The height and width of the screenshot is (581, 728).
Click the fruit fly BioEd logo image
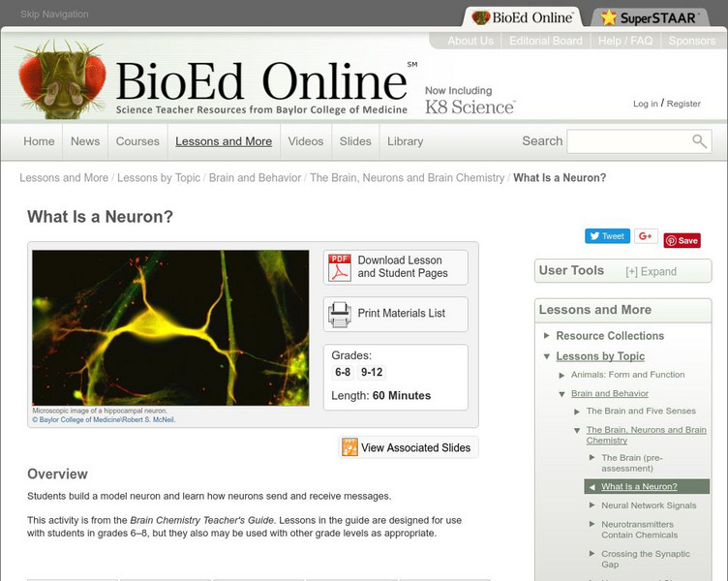coord(61,79)
